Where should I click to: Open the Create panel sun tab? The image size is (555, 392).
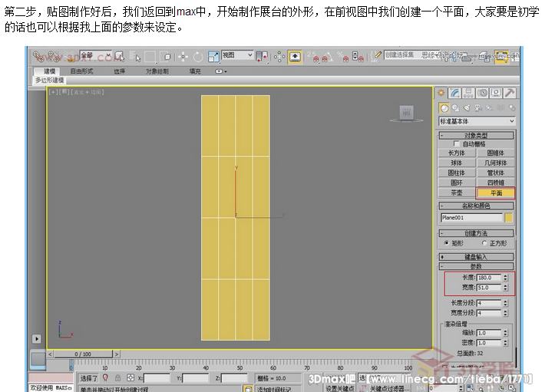pos(441,93)
